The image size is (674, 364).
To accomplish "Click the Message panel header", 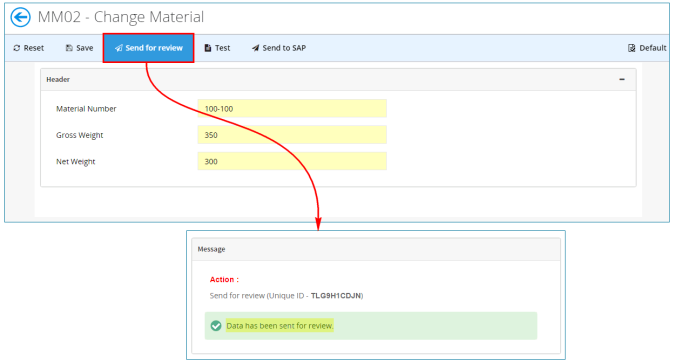I will coord(376,249).
